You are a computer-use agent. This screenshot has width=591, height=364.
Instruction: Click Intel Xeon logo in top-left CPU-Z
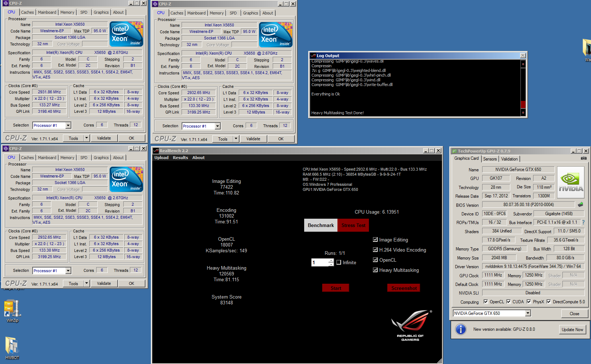coord(126,34)
